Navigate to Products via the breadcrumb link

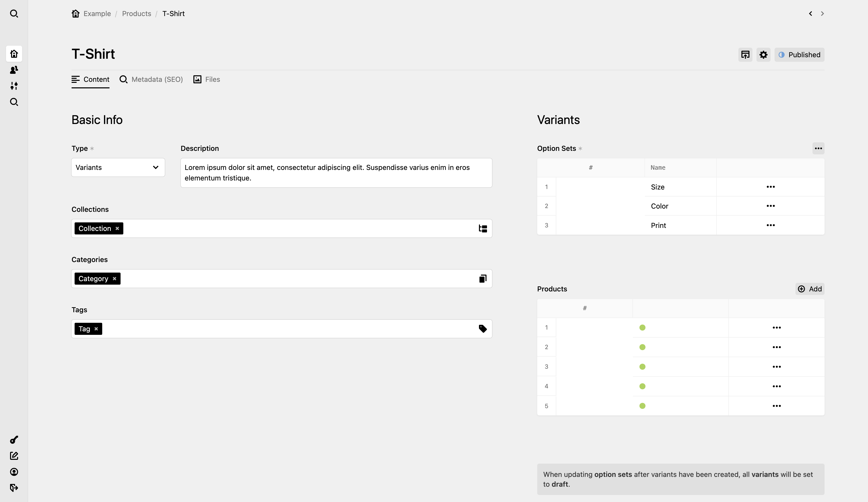pyautogui.click(x=136, y=13)
